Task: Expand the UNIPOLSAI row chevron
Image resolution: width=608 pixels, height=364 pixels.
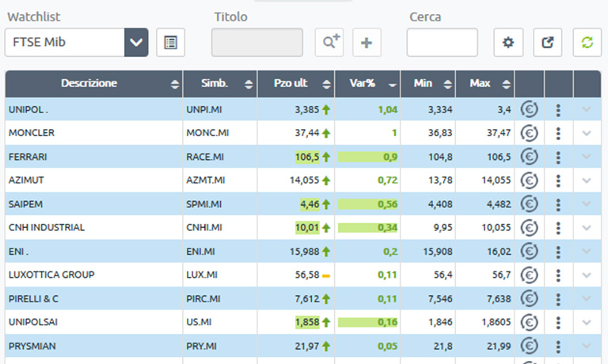Action: click(x=587, y=323)
